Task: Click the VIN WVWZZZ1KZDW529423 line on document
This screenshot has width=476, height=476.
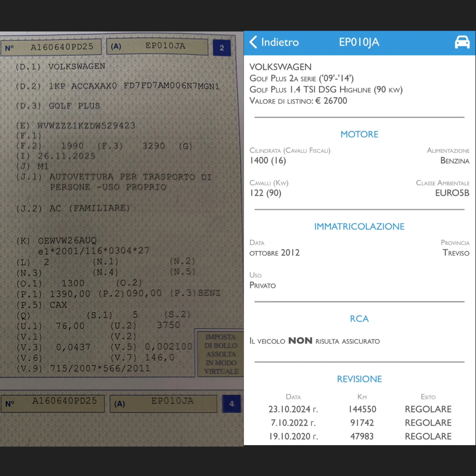Action: (86, 126)
